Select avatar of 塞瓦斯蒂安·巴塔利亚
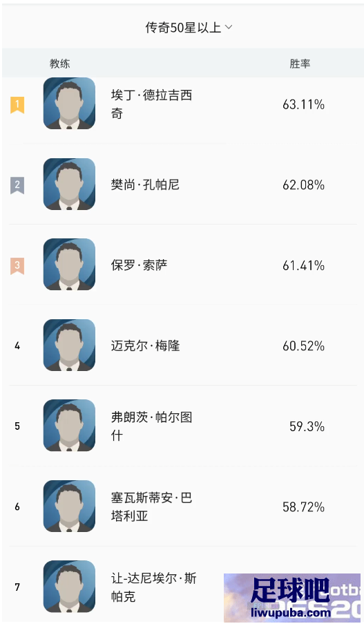The width and height of the screenshot is (364, 626). pyautogui.click(x=70, y=506)
